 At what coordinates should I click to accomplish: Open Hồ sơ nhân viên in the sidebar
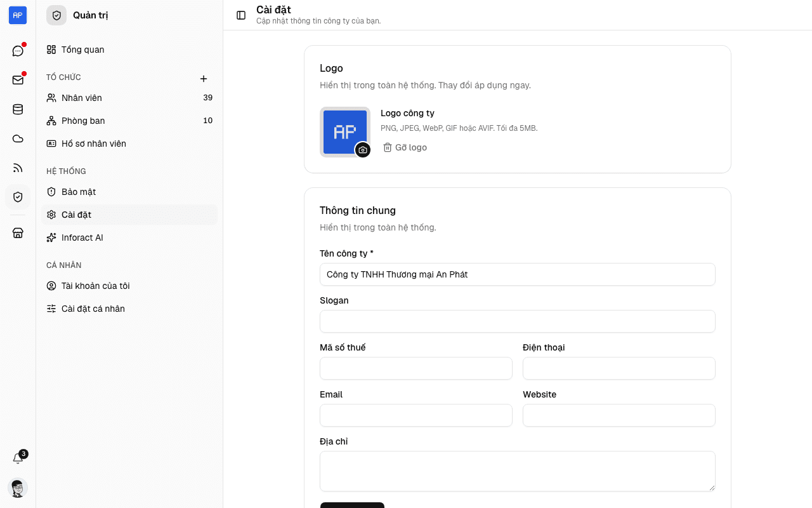tap(129, 144)
